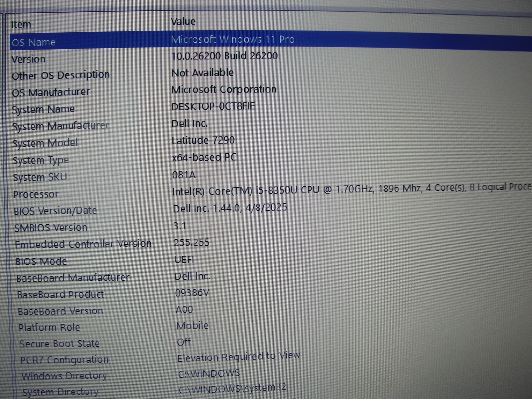
Task: Click the 10.0.26200 Build 26200 value
Action: (x=224, y=56)
